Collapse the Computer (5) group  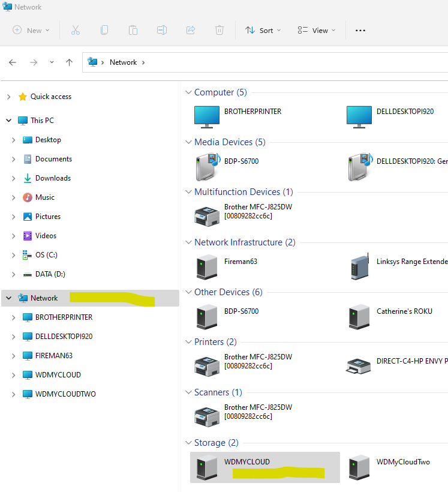188,92
